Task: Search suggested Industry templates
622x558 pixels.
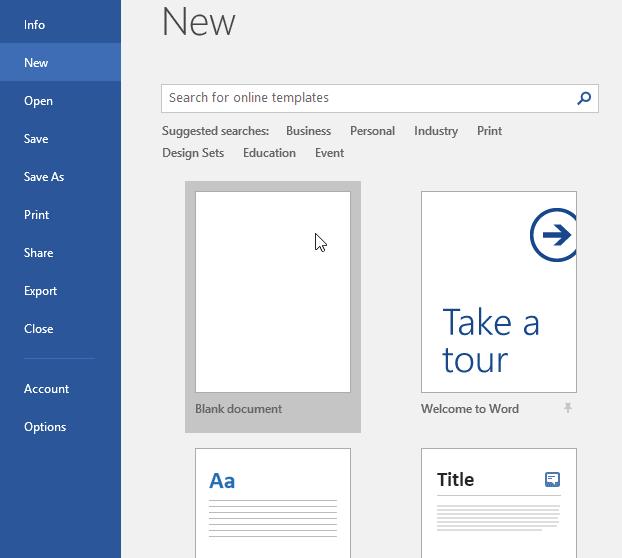Action: [x=436, y=131]
